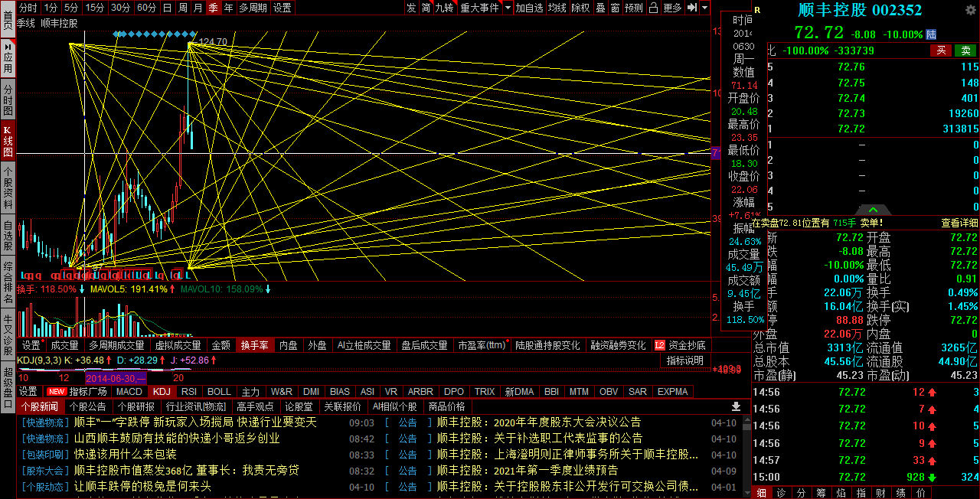Open news 快递该用什么来包装

click(x=125, y=454)
